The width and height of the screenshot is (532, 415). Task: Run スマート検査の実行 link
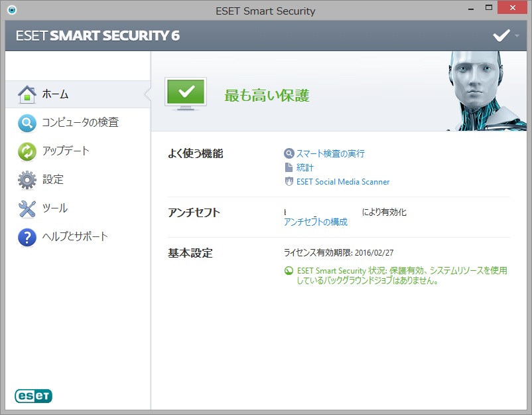(330, 153)
